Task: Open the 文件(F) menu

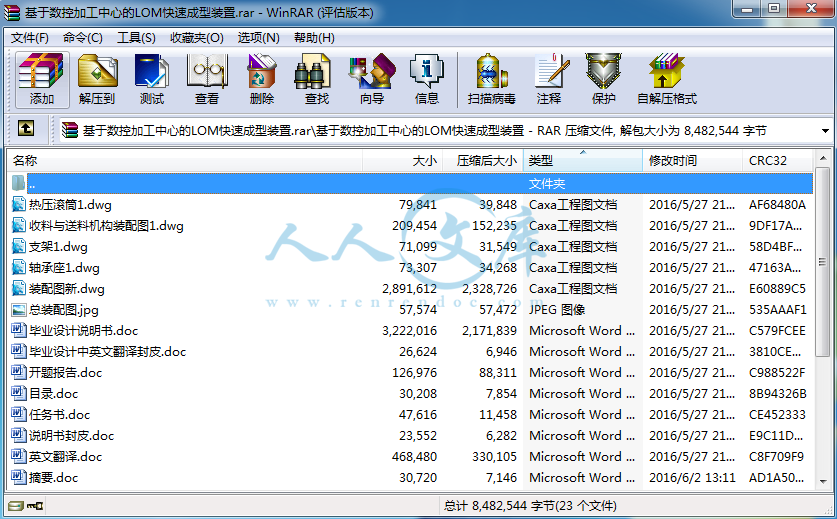Action: pos(29,38)
